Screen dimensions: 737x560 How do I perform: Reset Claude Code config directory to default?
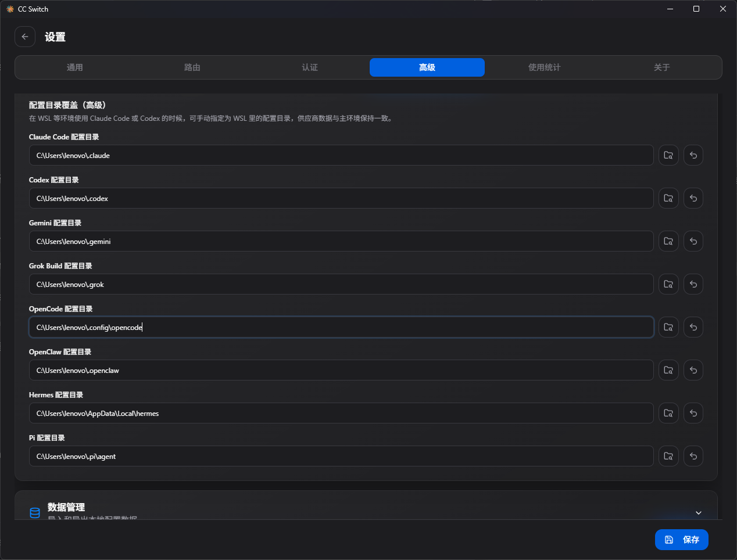[x=693, y=155]
